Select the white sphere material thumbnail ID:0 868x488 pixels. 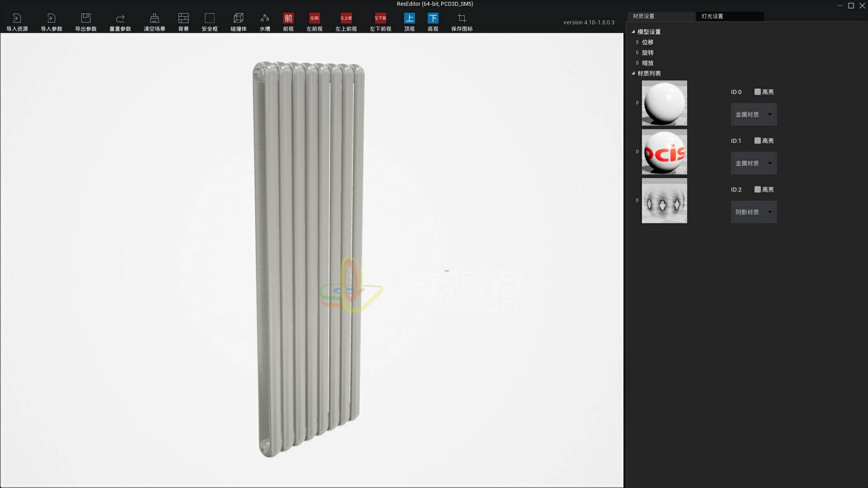point(664,103)
